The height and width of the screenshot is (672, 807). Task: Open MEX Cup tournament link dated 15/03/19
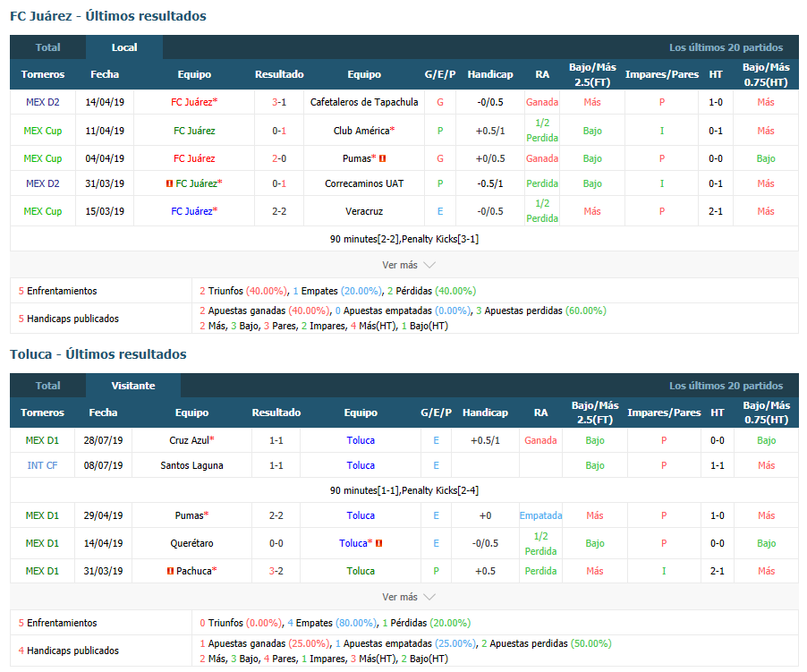43,211
